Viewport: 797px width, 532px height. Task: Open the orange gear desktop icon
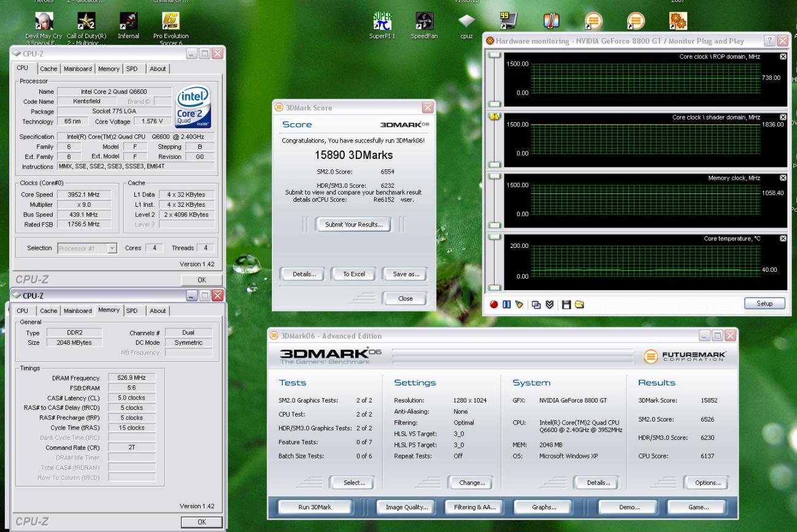coord(678,21)
